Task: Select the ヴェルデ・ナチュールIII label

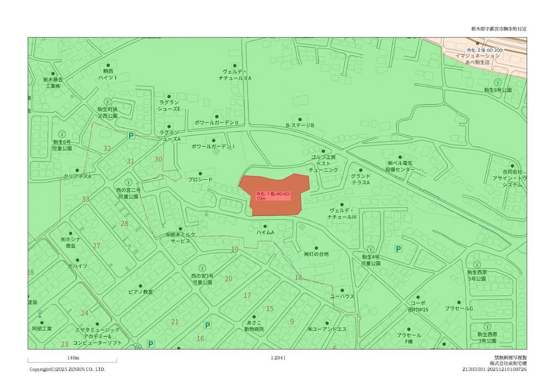Action: pyautogui.click(x=342, y=213)
